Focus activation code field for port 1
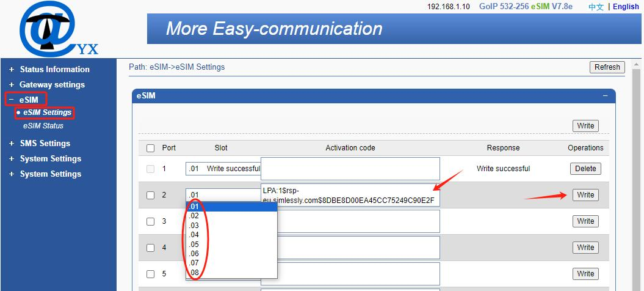Image resolution: width=644 pixels, height=291 pixels. 350,169
